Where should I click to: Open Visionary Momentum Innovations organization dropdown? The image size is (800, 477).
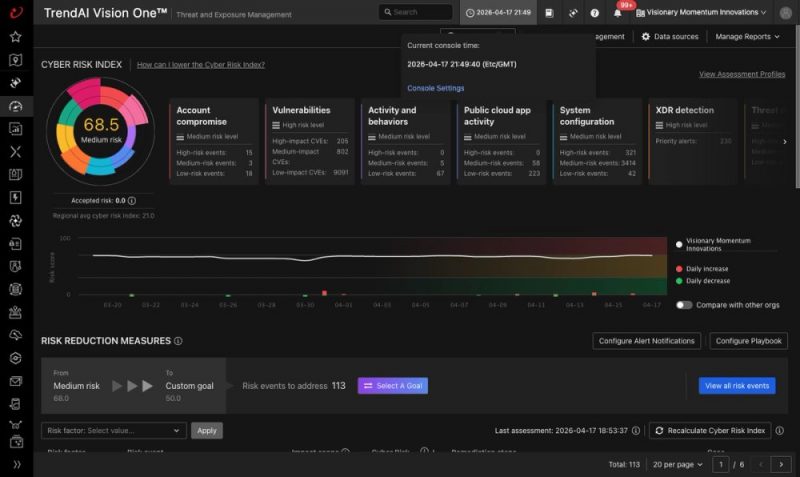[x=701, y=12]
